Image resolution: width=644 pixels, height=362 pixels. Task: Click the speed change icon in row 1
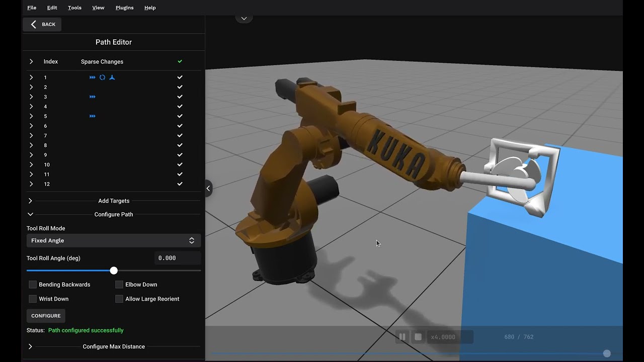[x=93, y=77]
